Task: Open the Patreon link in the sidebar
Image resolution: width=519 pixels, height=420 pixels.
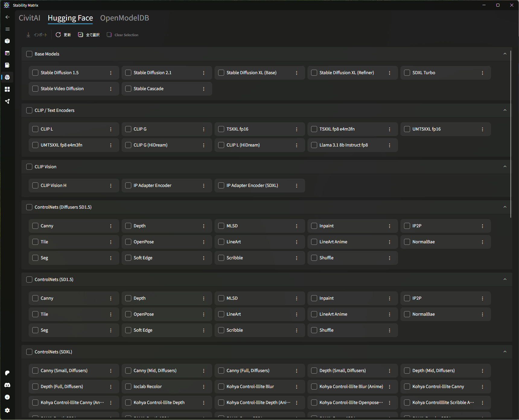Action: click(7, 373)
